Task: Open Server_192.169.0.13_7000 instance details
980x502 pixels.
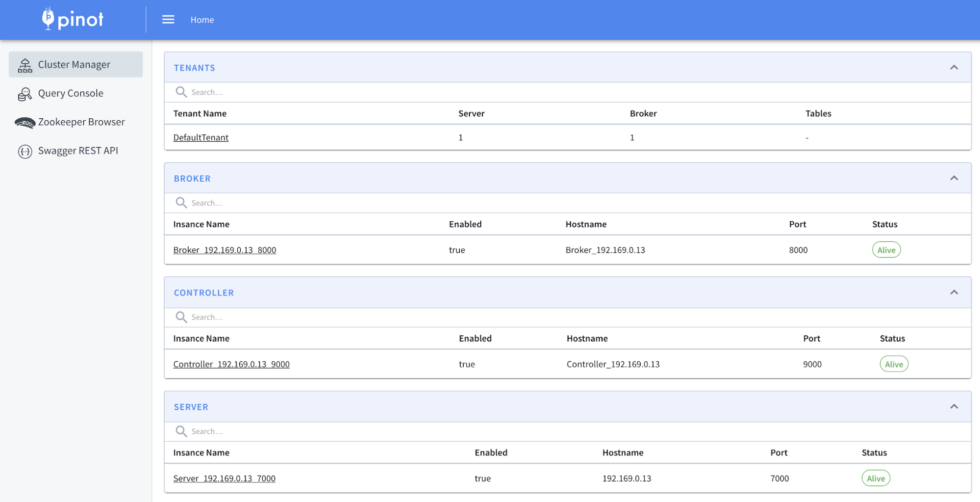Action: (224, 478)
